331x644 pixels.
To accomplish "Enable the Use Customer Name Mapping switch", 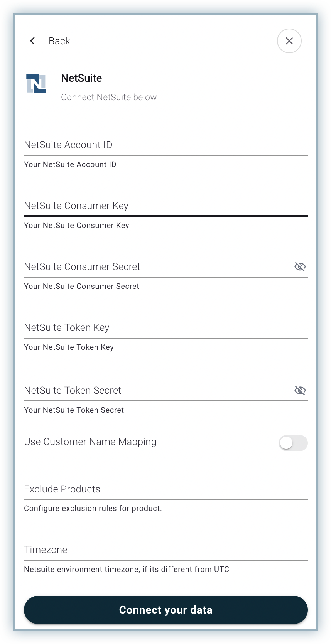I will coord(293,443).
